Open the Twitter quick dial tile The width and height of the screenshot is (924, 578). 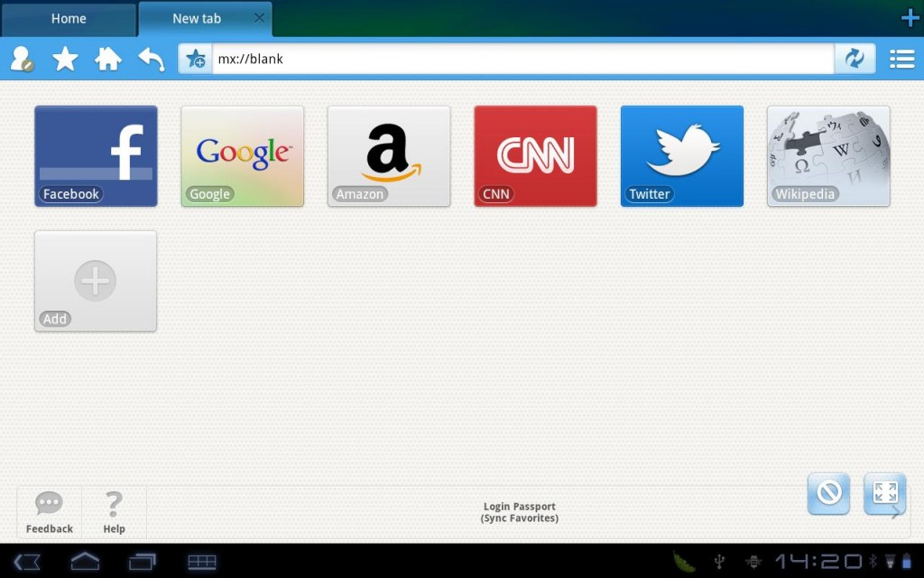[x=682, y=156]
